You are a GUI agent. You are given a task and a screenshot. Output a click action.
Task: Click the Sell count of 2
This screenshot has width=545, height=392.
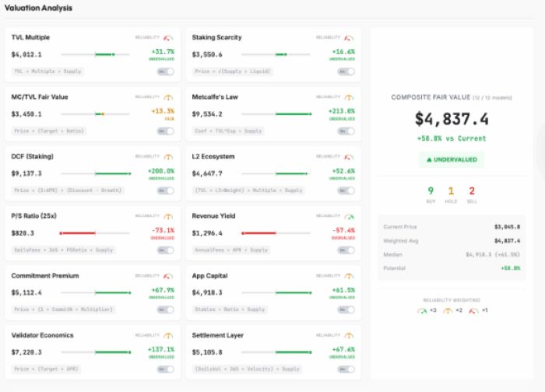pos(472,192)
